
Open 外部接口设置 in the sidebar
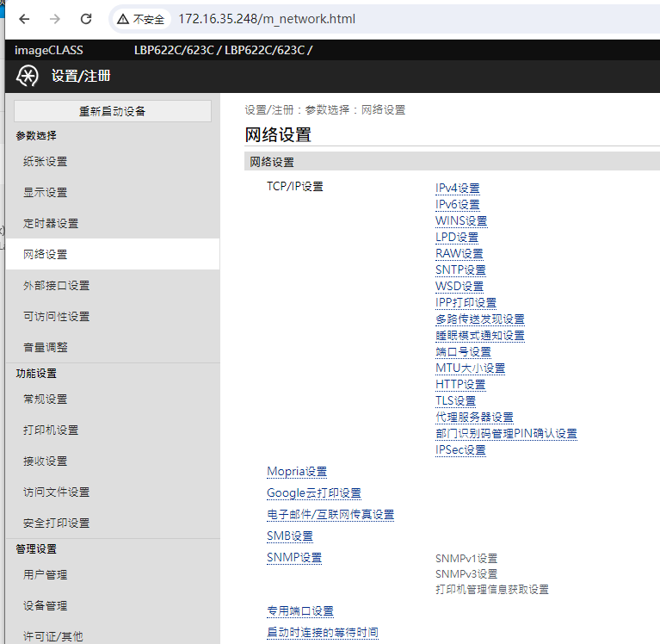pos(57,286)
